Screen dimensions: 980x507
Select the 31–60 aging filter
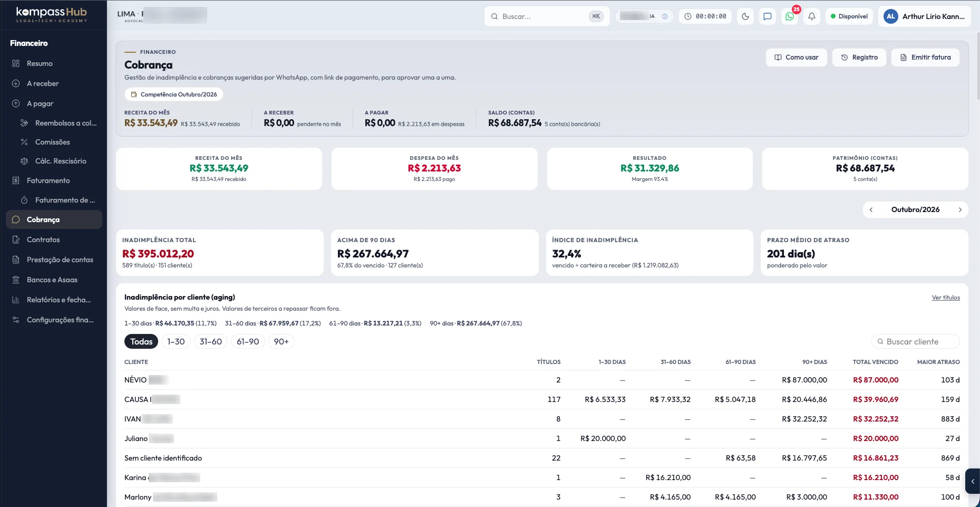coord(211,341)
